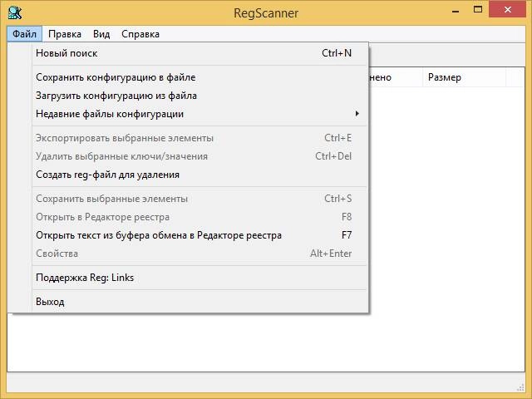
Task: Click the Размер column header
Action: (464, 77)
